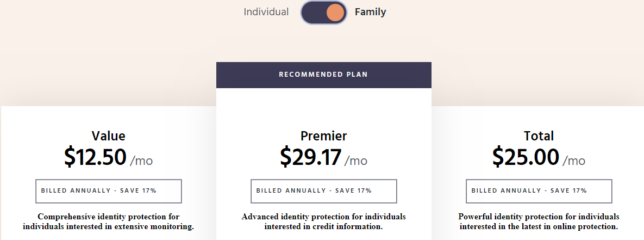Click the $12.50 per month price
Screen dimensions: 644x240
click(x=109, y=157)
